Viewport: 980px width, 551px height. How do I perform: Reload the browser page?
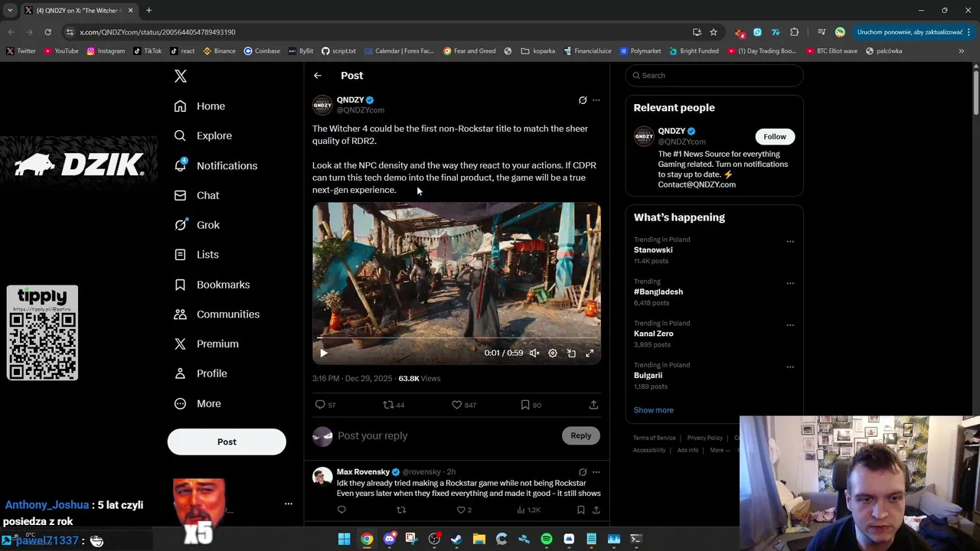[47, 32]
